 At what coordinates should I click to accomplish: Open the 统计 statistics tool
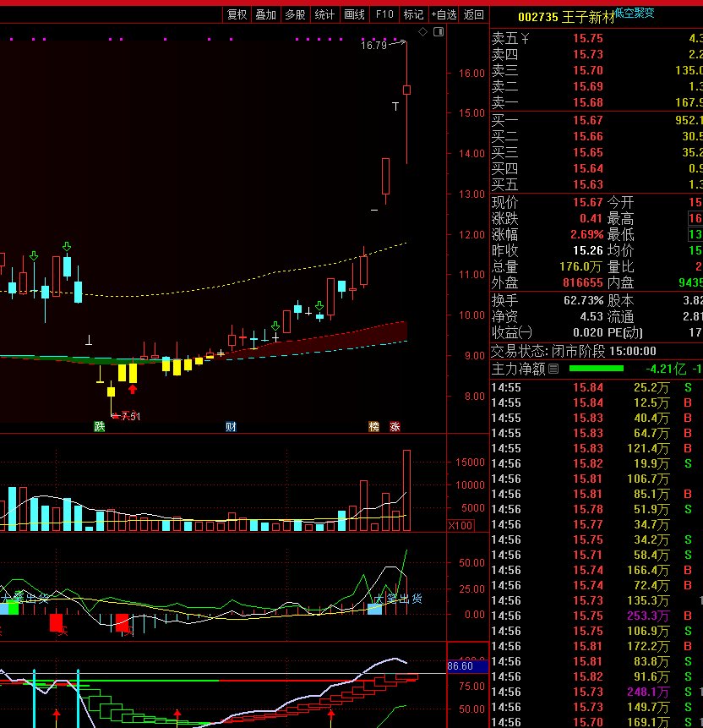(324, 14)
